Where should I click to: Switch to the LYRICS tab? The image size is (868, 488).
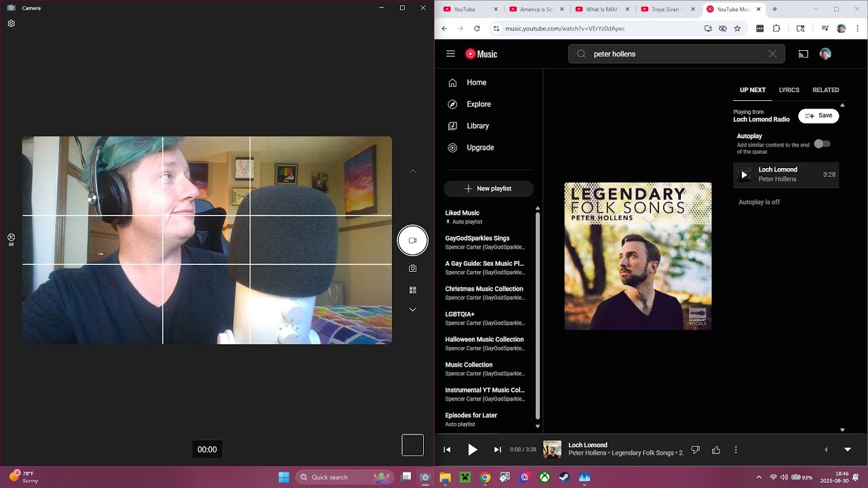(x=789, y=90)
